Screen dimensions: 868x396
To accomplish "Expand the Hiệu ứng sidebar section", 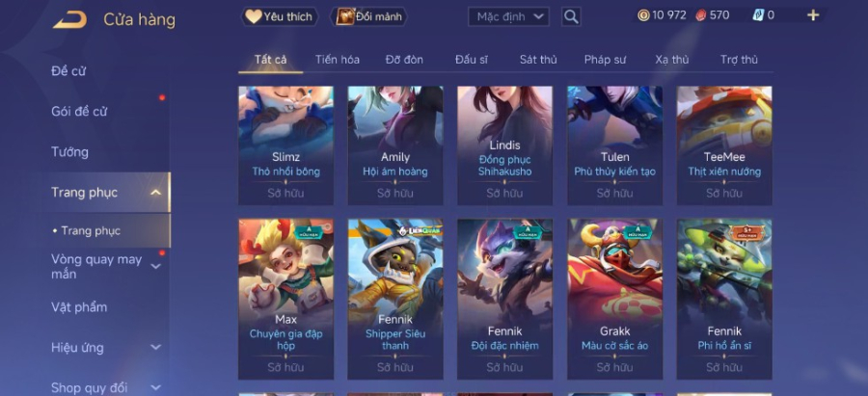I will pyautogui.click(x=156, y=347).
